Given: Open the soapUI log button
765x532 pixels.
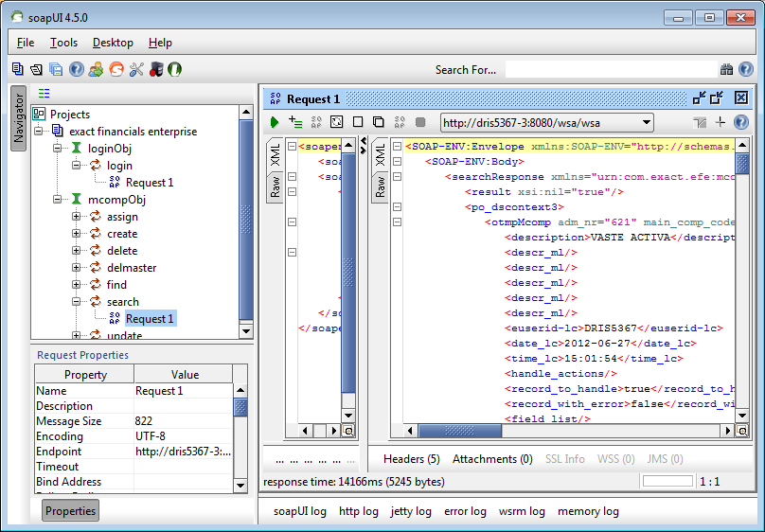Looking at the screenshot, I should (x=299, y=511).
